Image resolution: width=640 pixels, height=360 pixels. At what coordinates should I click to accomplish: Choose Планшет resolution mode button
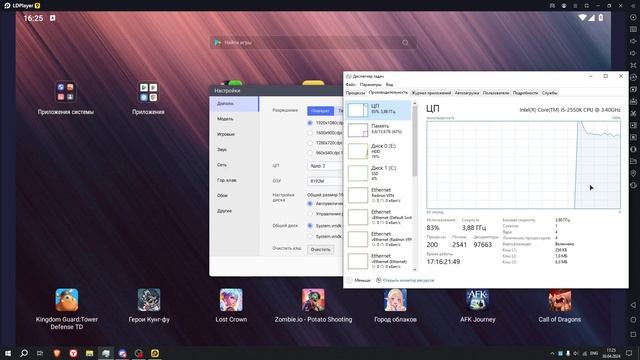(320, 111)
